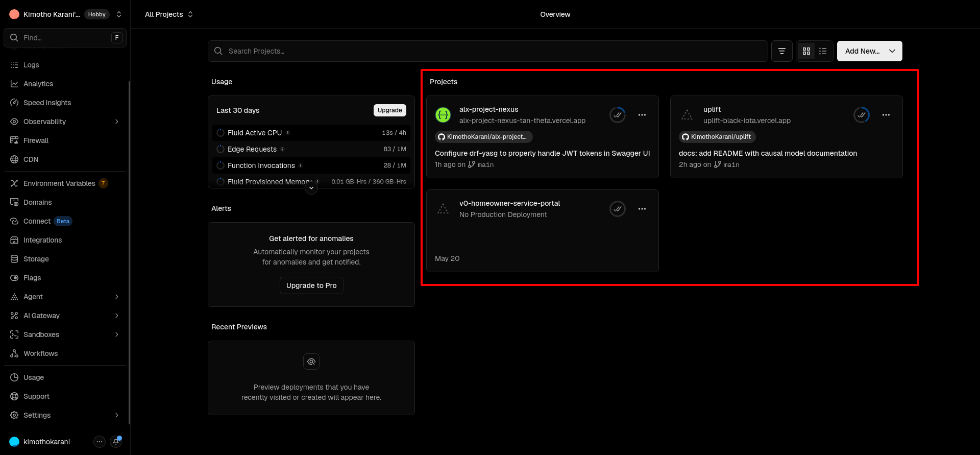The width and height of the screenshot is (980, 455).
Task: Expand the Agent submenu chevron
Action: (x=117, y=297)
